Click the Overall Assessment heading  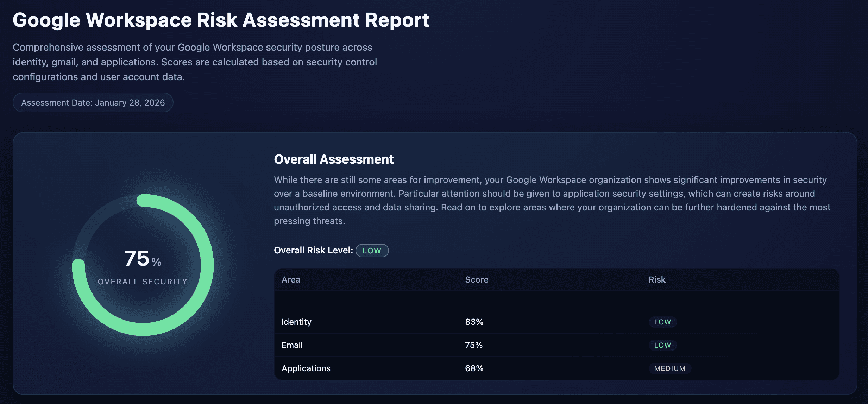334,159
